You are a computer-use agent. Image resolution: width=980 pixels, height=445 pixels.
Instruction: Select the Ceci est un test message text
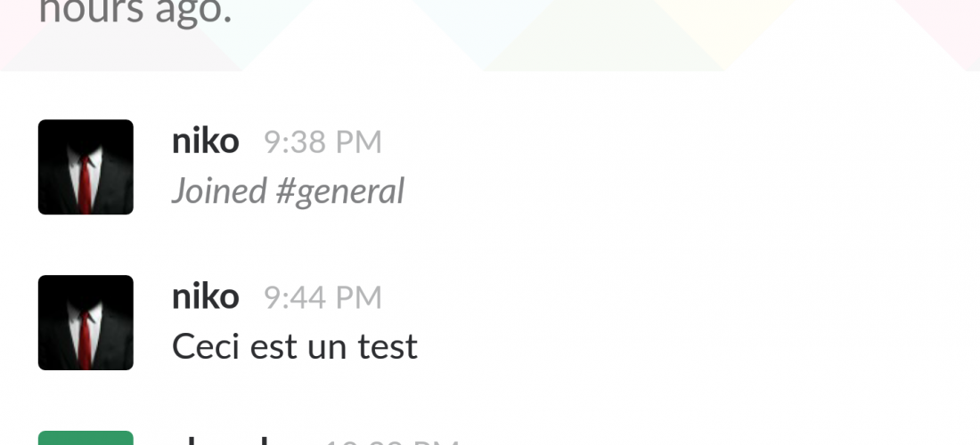click(294, 346)
